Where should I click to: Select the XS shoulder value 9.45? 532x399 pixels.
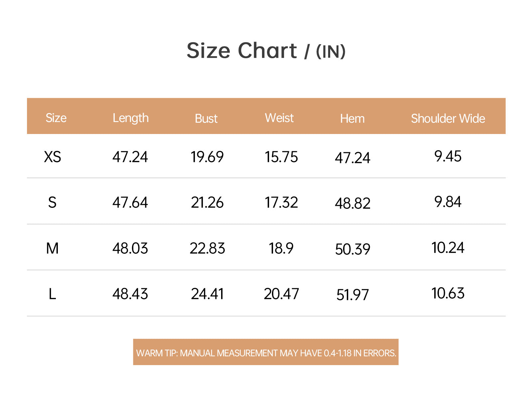[448, 156]
